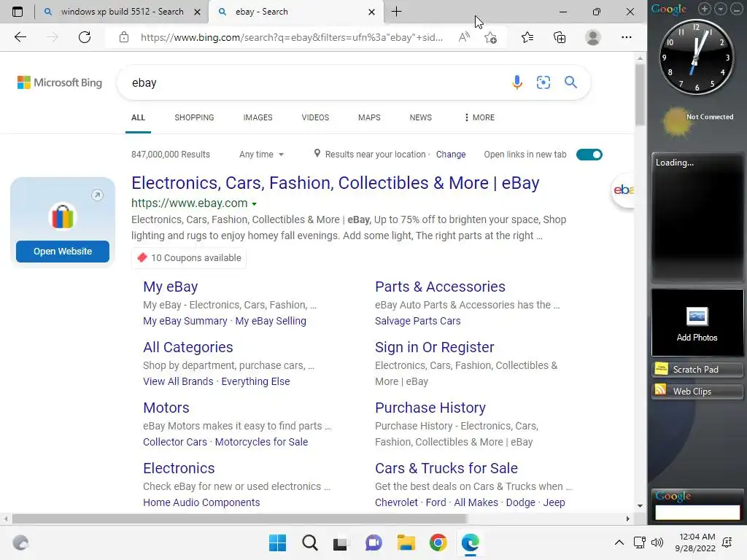Open the My eBay sitelink
Screen dimensions: 747x560
click(x=170, y=287)
